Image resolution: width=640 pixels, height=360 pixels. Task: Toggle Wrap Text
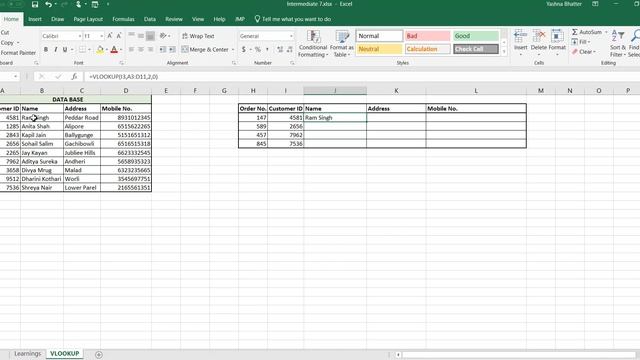[198, 36]
